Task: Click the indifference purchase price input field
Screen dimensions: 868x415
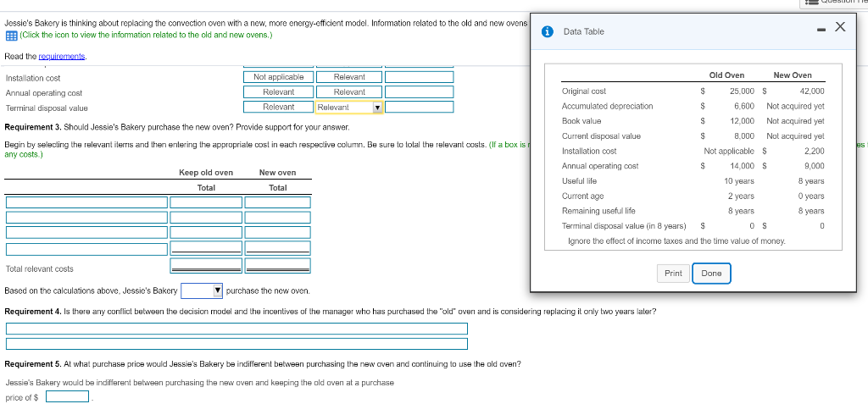Action: tap(67, 396)
